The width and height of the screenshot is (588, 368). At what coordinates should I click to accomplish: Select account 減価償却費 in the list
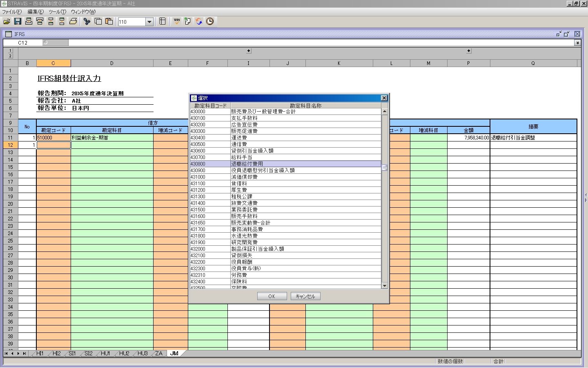tap(285, 177)
